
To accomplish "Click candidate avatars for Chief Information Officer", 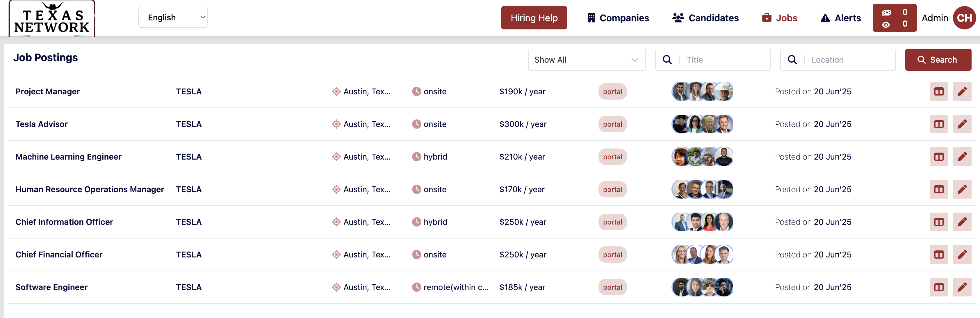I will point(702,222).
